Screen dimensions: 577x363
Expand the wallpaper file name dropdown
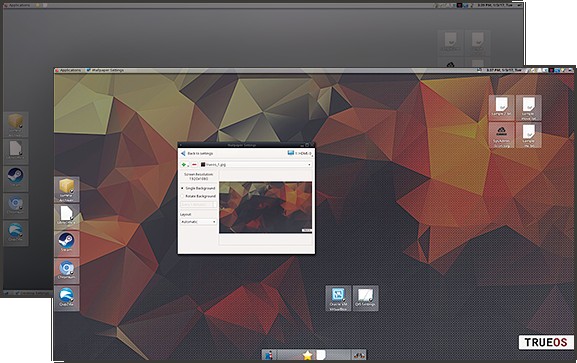(x=256, y=165)
